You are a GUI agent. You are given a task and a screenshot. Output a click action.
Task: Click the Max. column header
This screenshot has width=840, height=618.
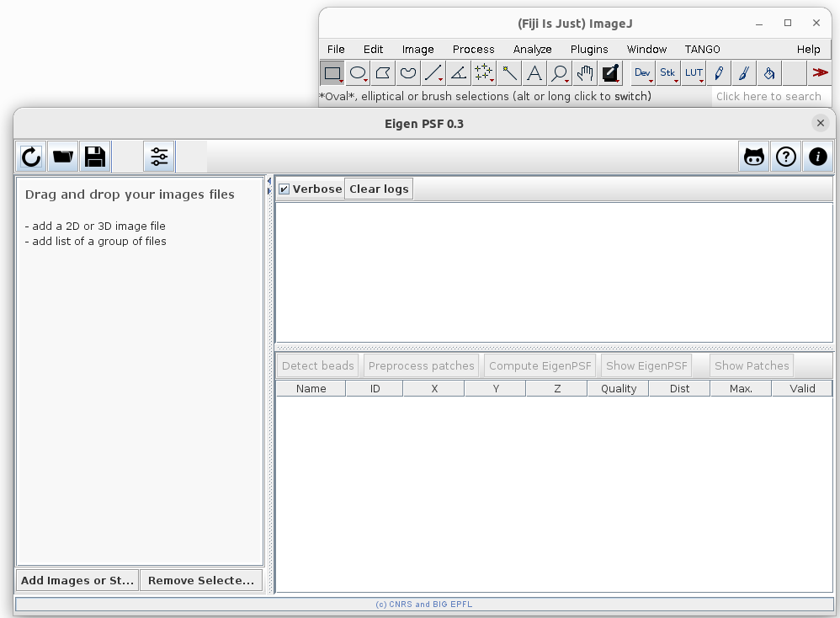pos(741,389)
